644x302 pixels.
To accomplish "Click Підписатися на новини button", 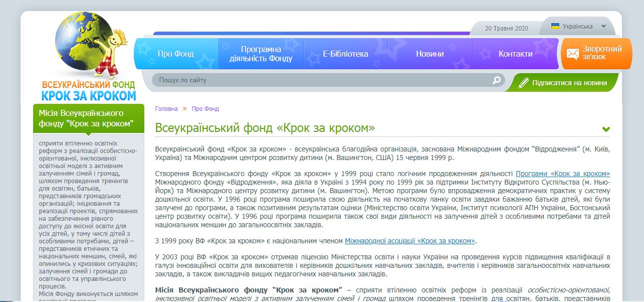I will (562, 83).
